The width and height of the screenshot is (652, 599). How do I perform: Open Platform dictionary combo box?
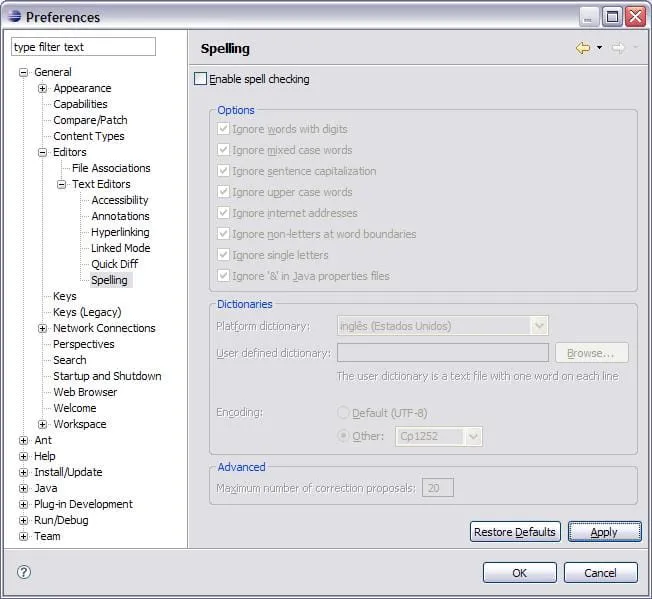(442, 326)
